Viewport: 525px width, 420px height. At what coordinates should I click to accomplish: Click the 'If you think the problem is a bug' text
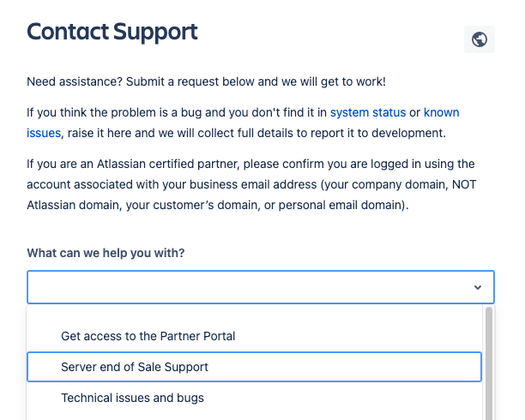114,112
